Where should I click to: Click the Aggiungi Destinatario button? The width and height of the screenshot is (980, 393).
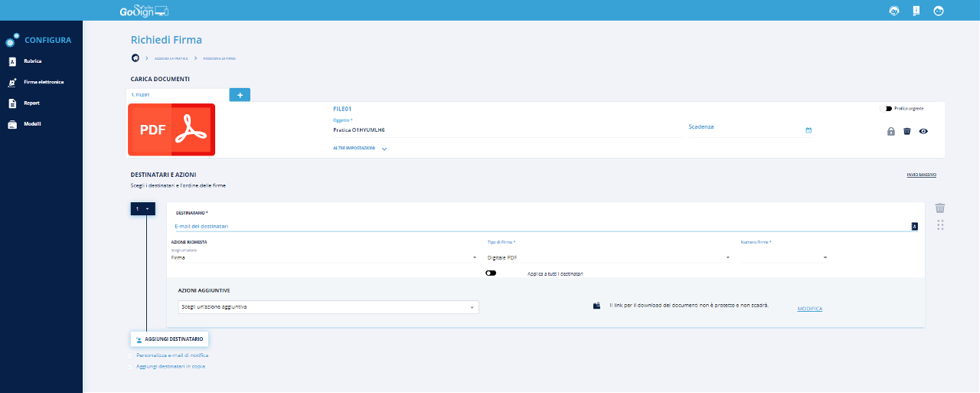[x=168, y=339]
